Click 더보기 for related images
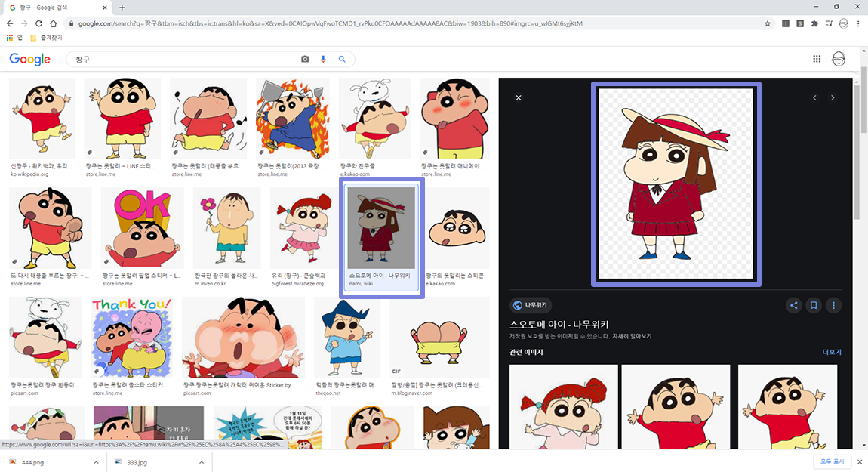Viewport: 868px width, 475px height. [x=832, y=352]
